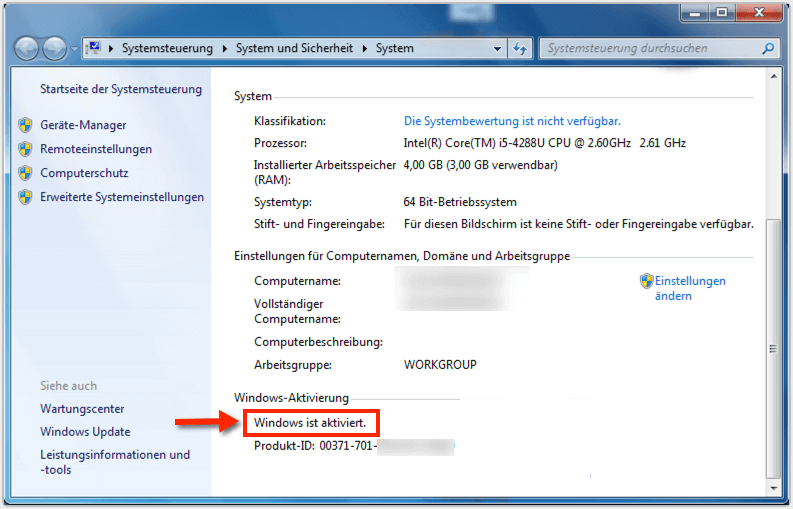Click the computer icon in address bar

click(94, 48)
